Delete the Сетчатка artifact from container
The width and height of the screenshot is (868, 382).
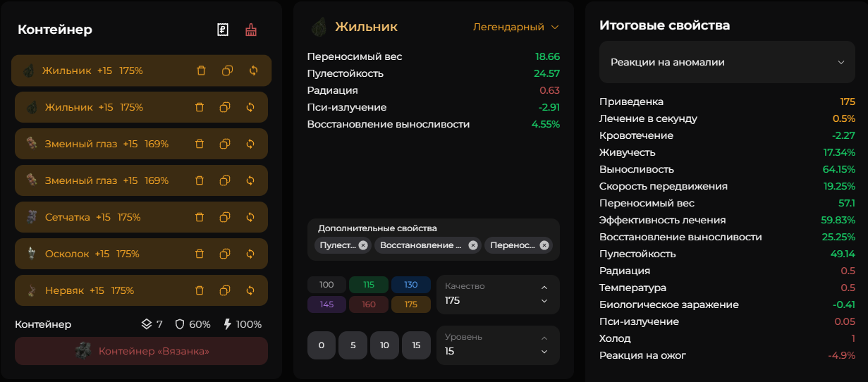point(200,217)
